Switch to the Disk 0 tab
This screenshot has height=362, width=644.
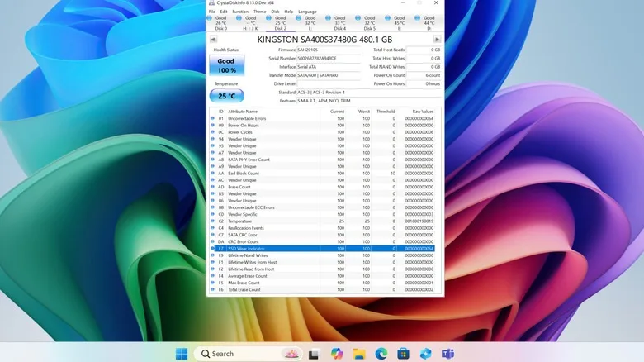[221, 23]
